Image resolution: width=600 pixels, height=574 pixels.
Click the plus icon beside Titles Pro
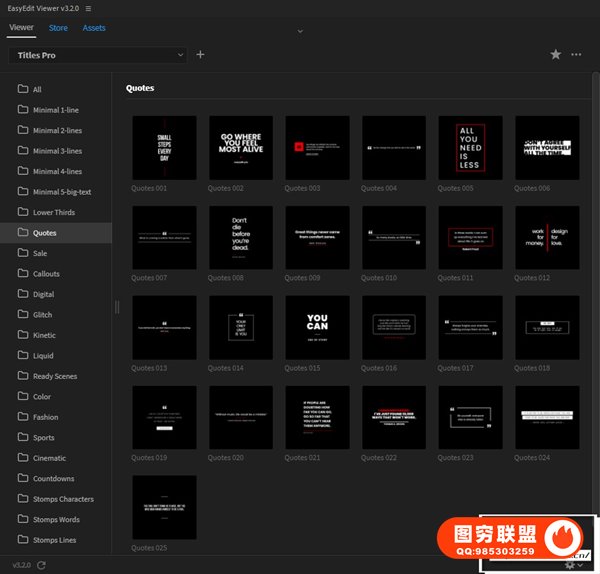pyautogui.click(x=200, y=55)
